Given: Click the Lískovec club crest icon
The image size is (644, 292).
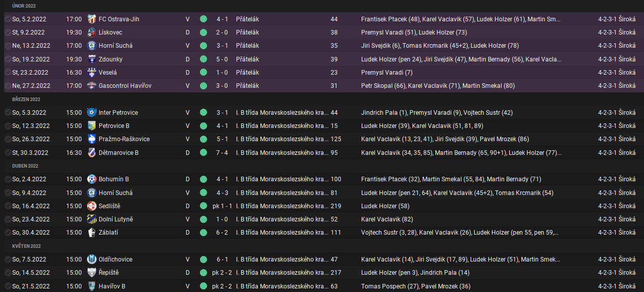Looking at the screenshot, I should 92,33.
